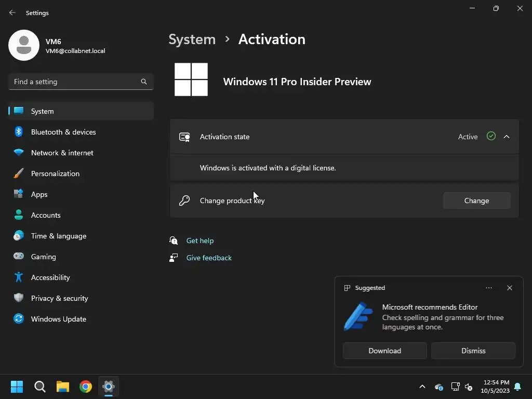Image resolution: width=532 pixels, height=399 pixels.
Task: Open the Windows Start menu
Action: pyautogui.click(x=17, y=387)
